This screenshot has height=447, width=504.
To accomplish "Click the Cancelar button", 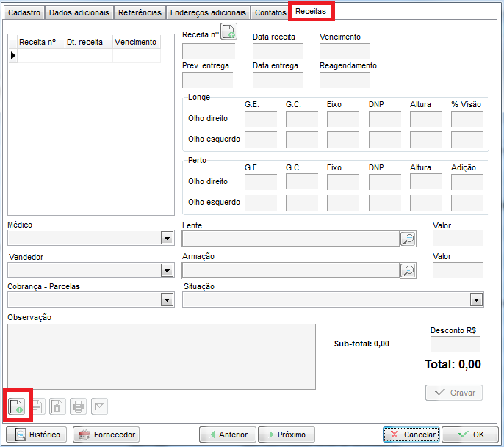I will tap(411, 435).
